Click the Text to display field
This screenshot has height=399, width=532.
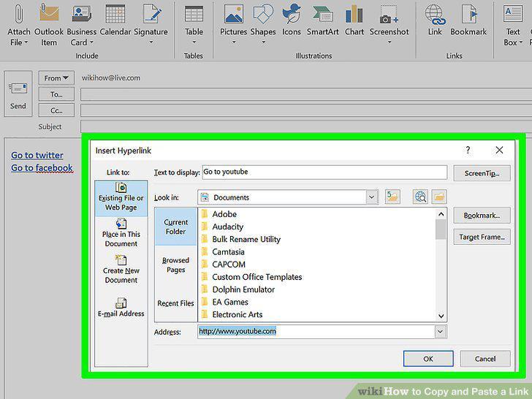coord(324,172)
